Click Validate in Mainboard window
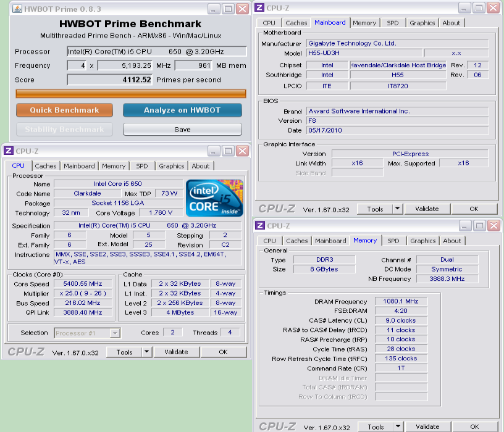The height and width of the screenshot is (432, 504). point(427,209)
